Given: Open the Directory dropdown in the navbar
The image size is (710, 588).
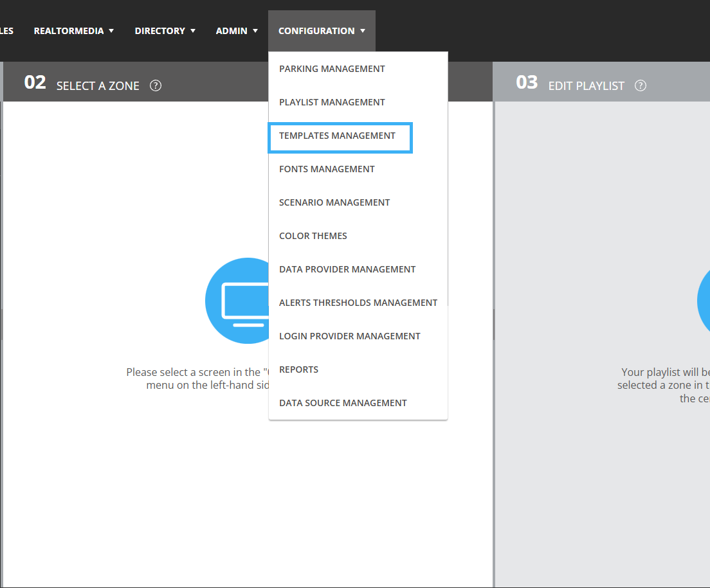Looking at the screenshot, I should coord(165,31).
